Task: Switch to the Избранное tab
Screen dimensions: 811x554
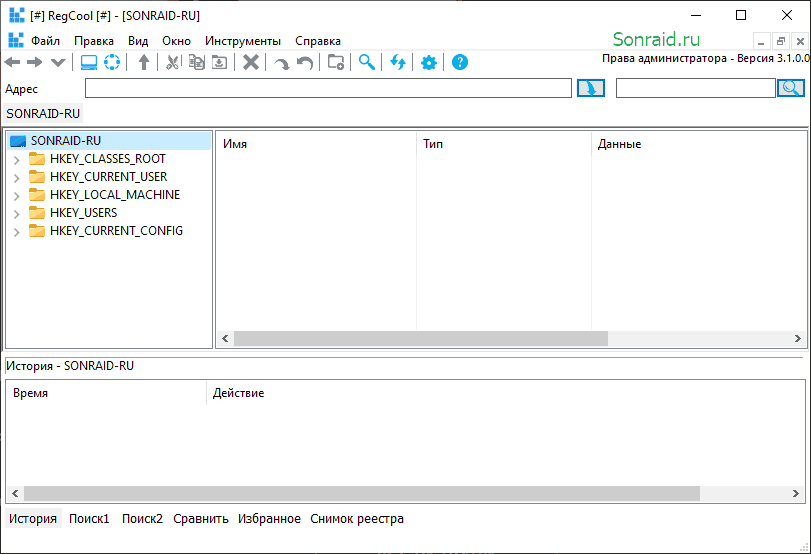Action: (269, 518)
